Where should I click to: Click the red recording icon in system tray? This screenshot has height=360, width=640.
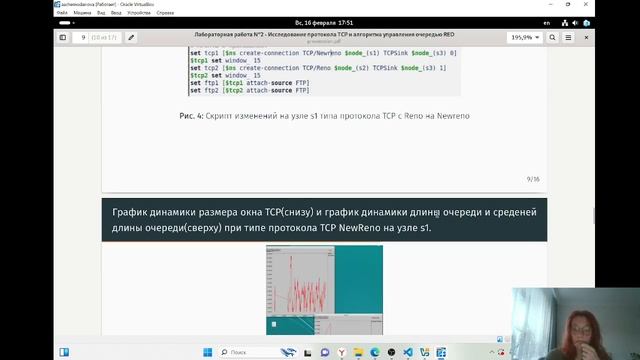click(x=501, y=352)
